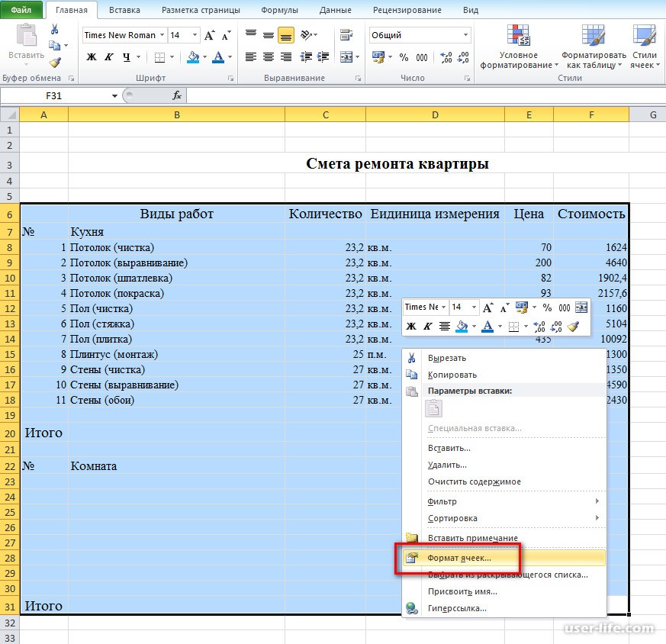Increase decimal places in ribbon
The image size is (666, 644).
[x=446, y=57]
